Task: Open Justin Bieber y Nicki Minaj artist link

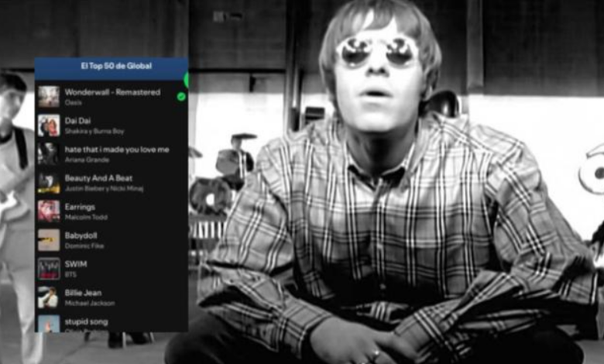Action: click(x=104, y=189)
